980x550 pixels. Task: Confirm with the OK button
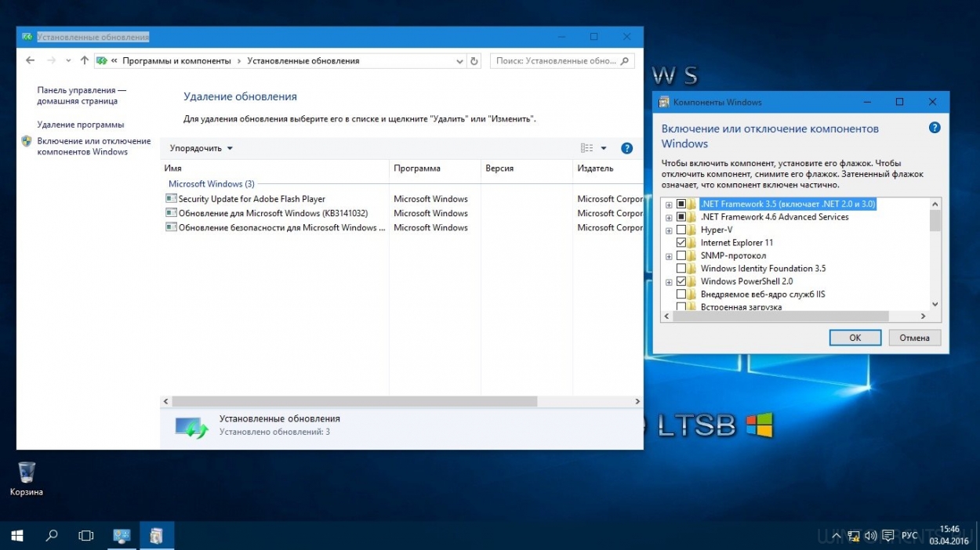[x=855, y=338]
